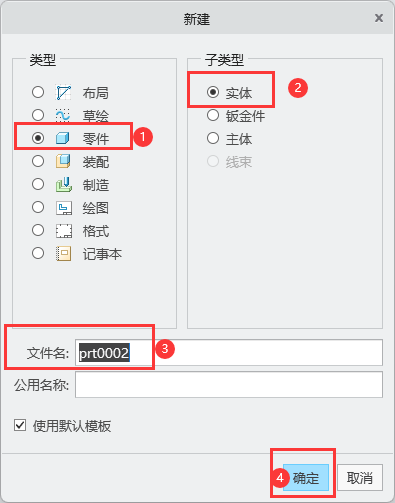Click the 布局 layout type icon

coord(63,92)
